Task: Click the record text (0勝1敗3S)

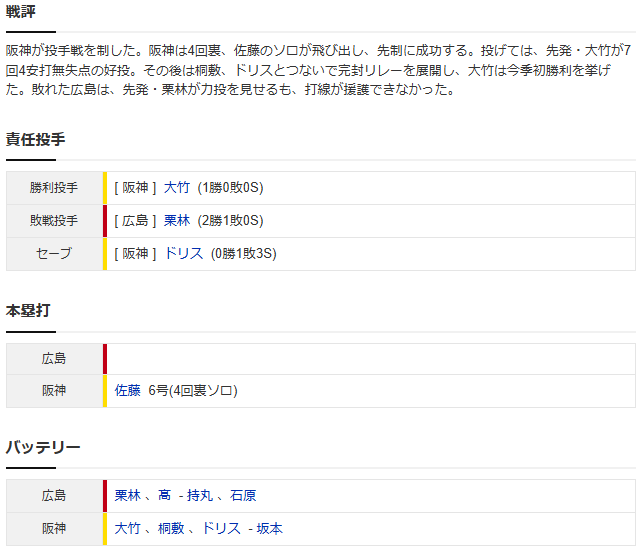Action: point(244,254)
